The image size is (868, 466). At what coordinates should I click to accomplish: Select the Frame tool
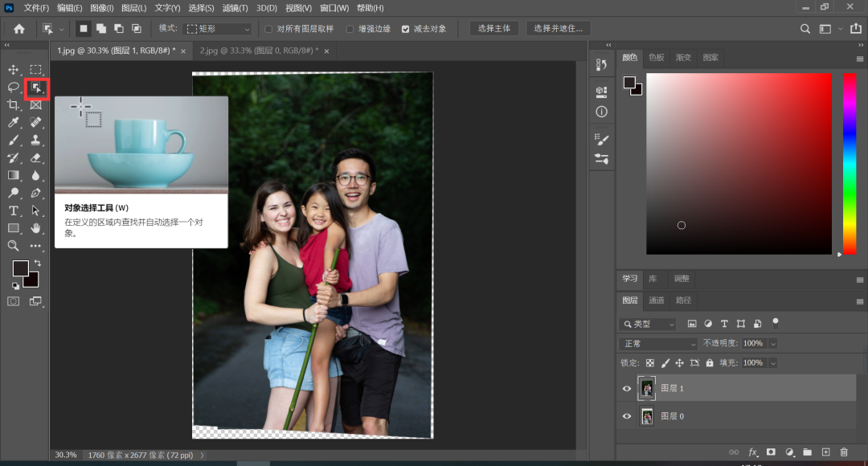(35, 104)
